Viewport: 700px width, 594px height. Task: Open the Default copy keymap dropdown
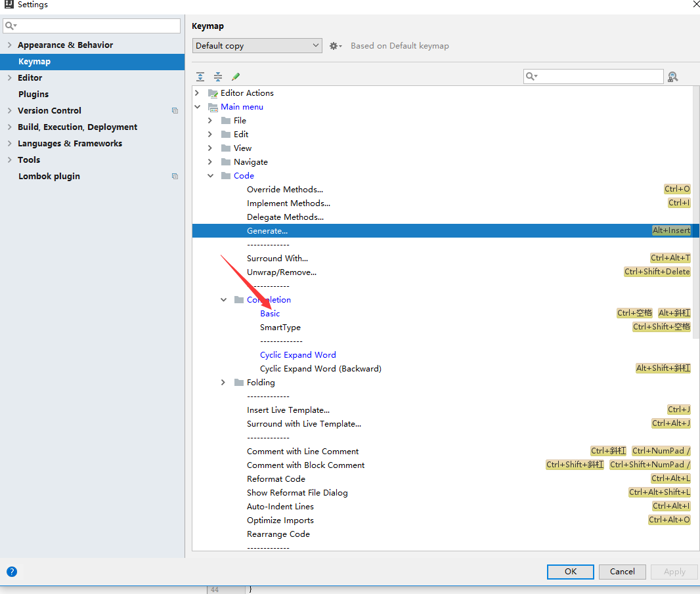pyautogui.click(x=257, y=46)
